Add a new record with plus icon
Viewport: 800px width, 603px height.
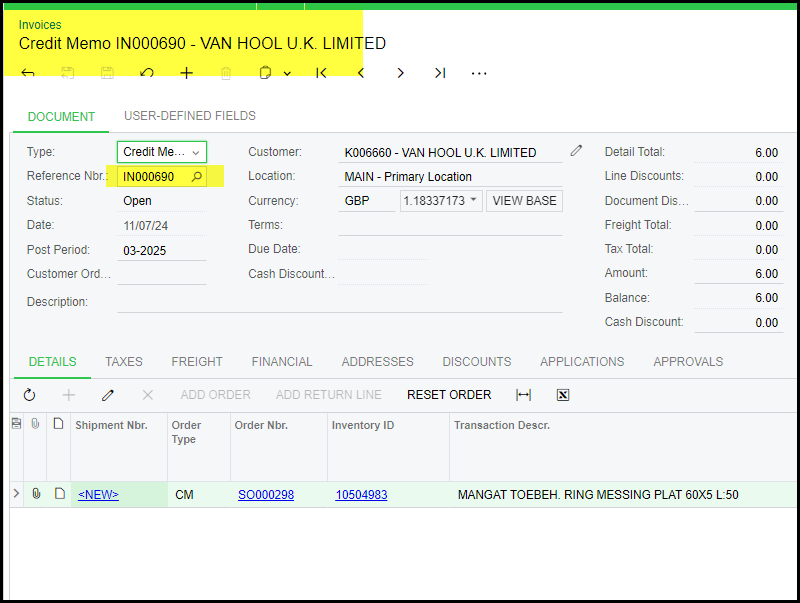click(186, 73)
